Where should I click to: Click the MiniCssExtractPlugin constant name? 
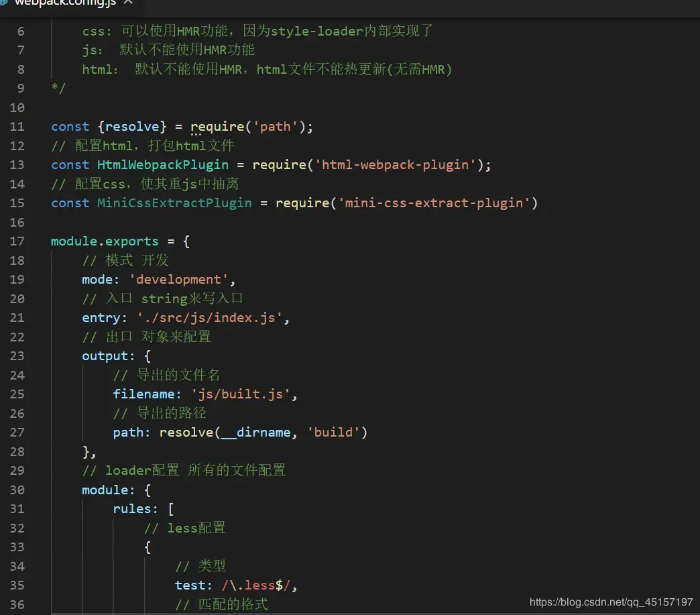pos(174,203)
